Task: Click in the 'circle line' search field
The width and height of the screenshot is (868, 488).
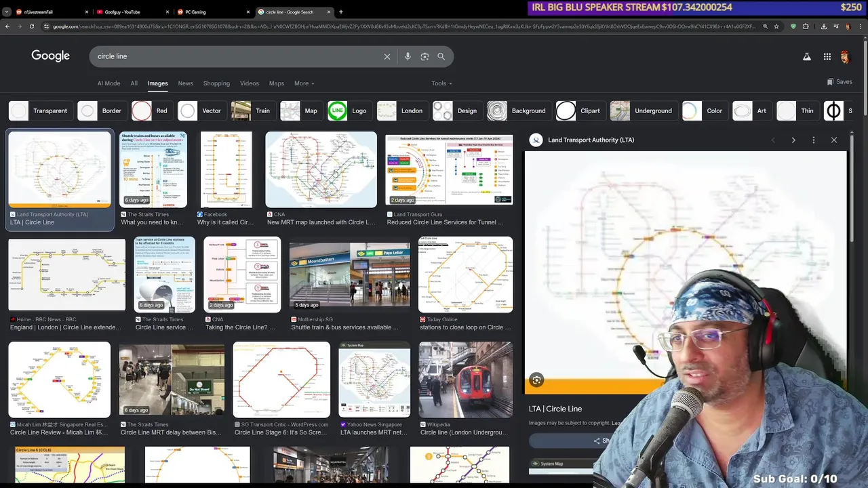Action: point(237,56)
